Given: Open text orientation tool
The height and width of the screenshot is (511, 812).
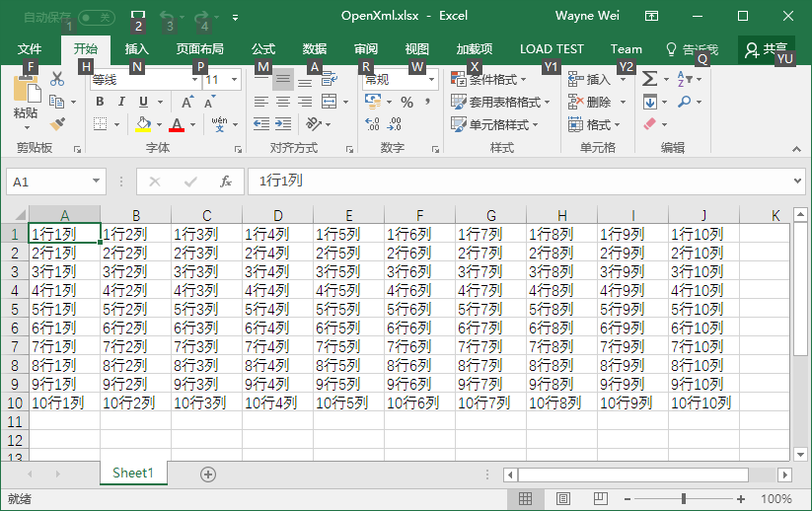Looking at the screenshot, I should pos(313,124).
